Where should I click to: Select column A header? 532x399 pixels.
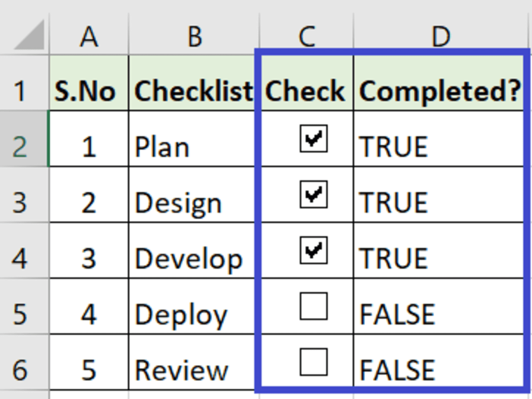tap(89, 36)
